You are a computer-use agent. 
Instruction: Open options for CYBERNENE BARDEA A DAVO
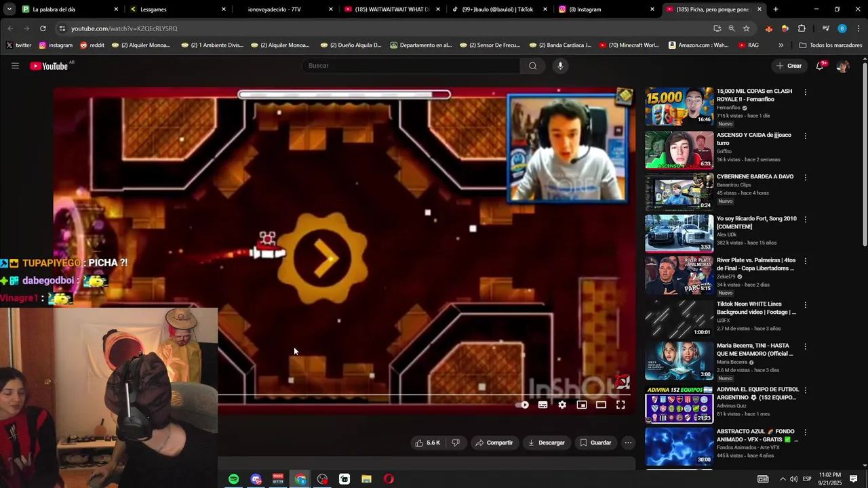[806, 178]
